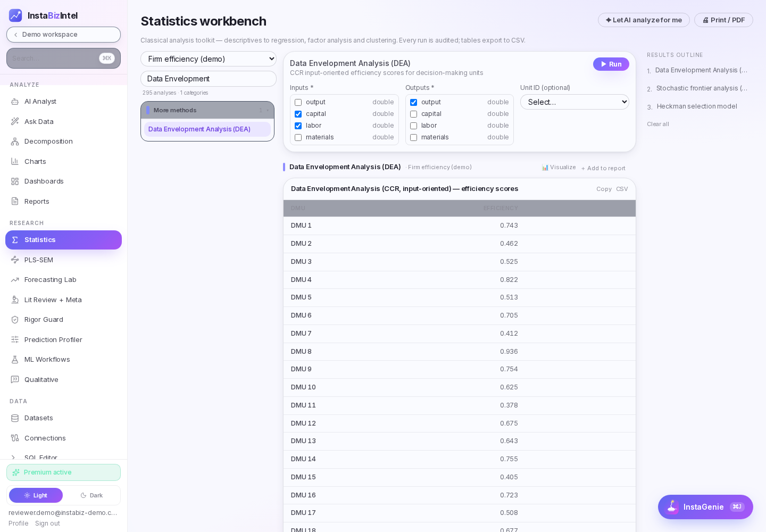Open the Dashboards grid icon

(x=15, y=181)
